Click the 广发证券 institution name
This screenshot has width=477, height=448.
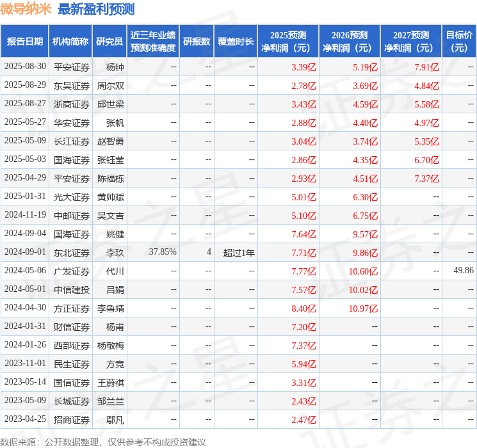(x=72, y=271)
